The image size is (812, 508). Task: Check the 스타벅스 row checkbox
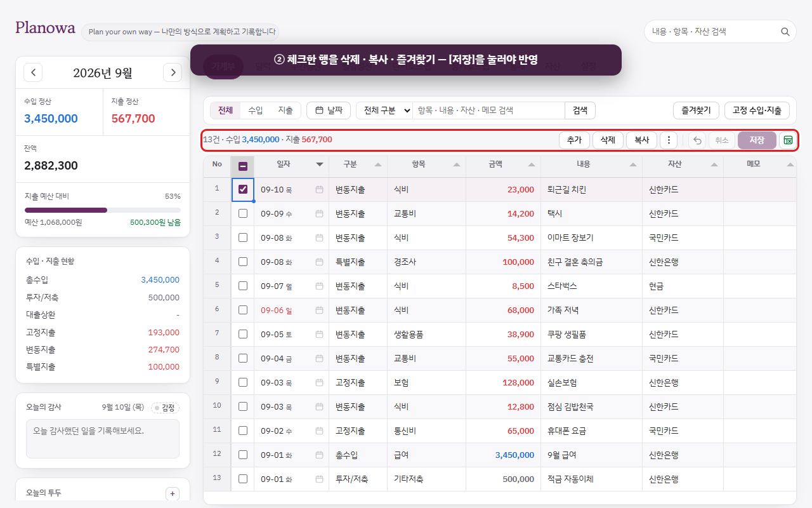(x=243, y=286)
